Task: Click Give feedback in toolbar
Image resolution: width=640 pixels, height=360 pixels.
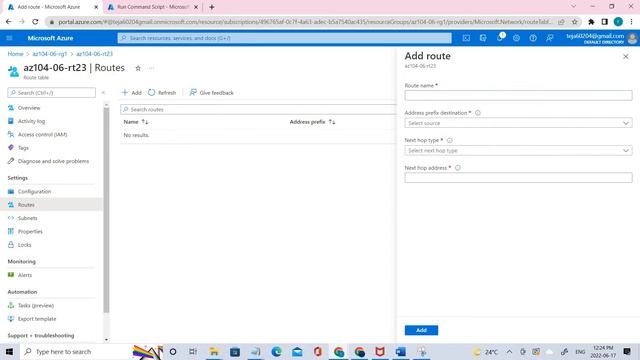Action: pyautogui.click(x=211, y=93)
